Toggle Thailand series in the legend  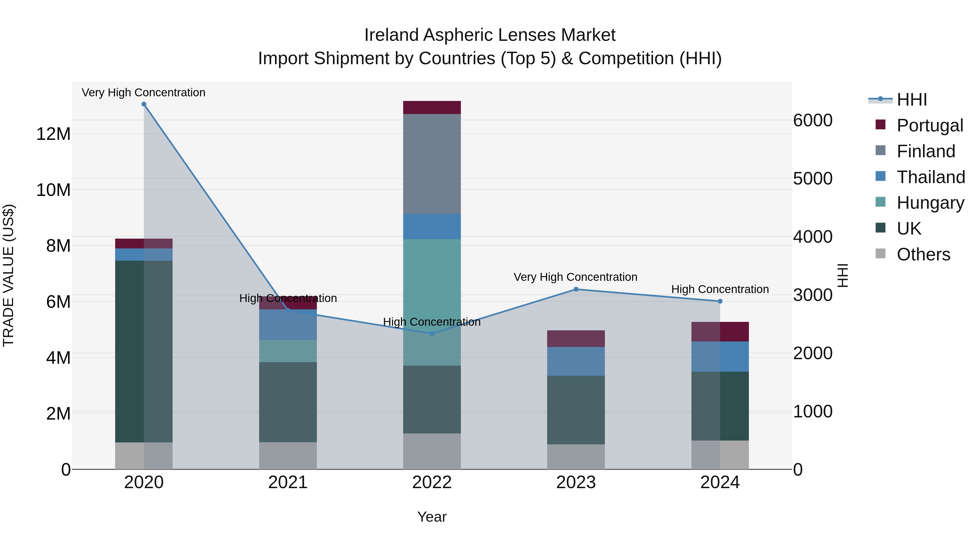tap(920, 177)
